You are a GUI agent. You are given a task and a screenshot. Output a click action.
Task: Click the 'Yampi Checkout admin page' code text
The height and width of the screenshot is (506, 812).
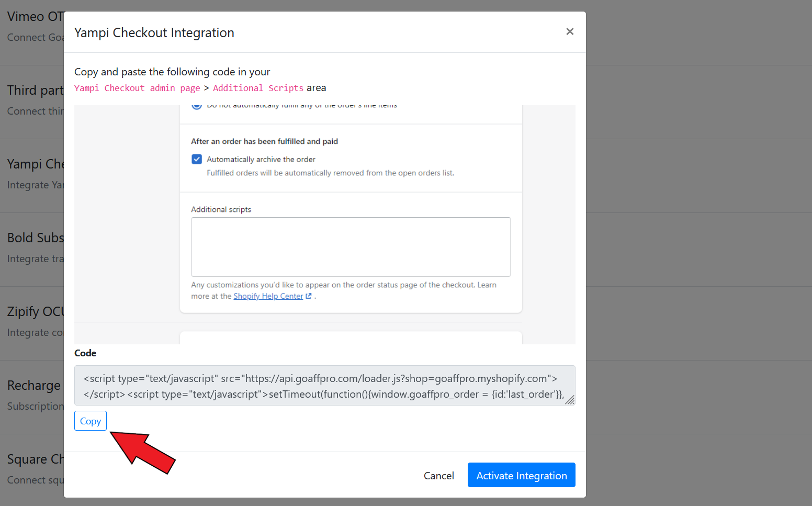tap(137, 88)
